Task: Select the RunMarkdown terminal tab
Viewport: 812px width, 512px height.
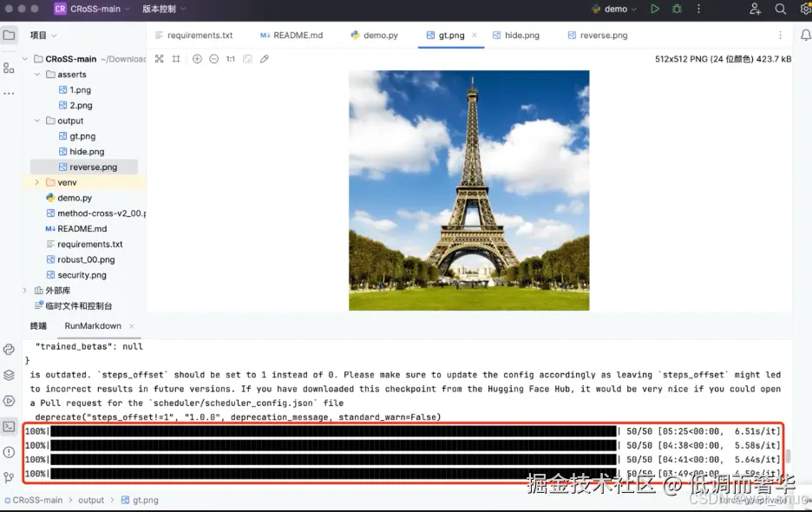Action: pos(93,326)
